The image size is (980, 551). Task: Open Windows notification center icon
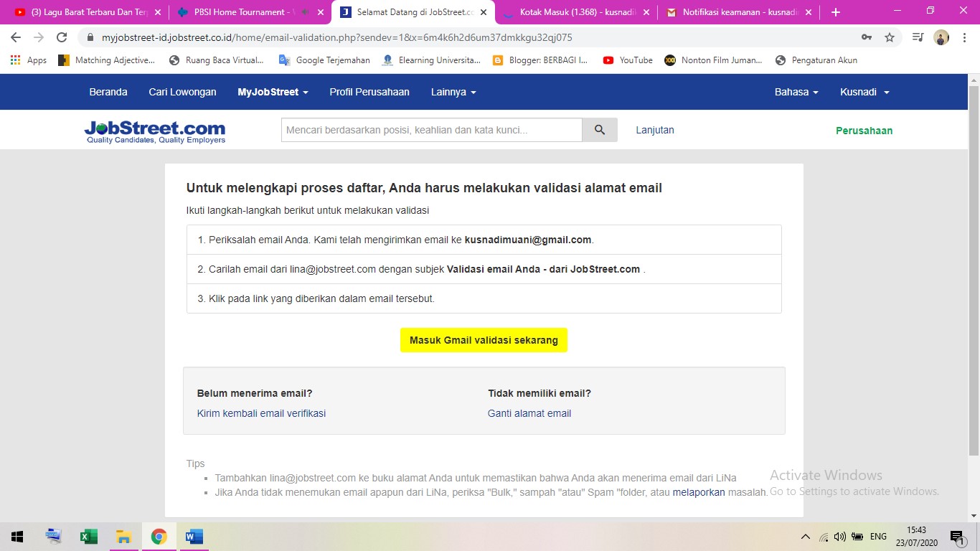coord(957,537)
